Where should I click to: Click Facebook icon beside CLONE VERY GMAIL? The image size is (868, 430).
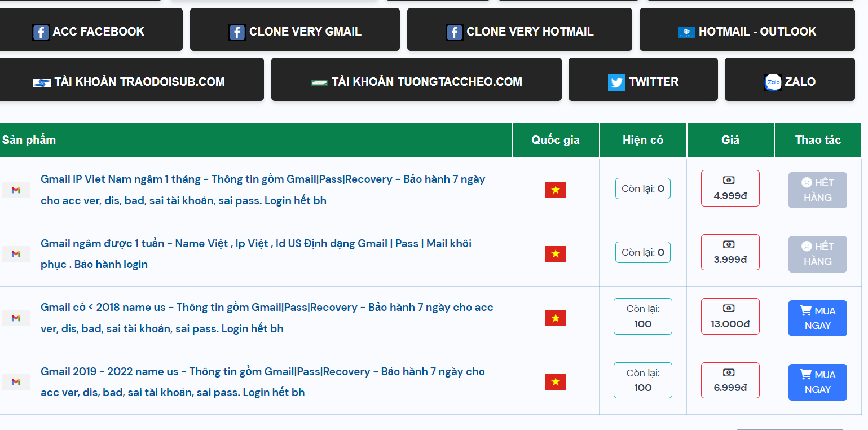237,32
